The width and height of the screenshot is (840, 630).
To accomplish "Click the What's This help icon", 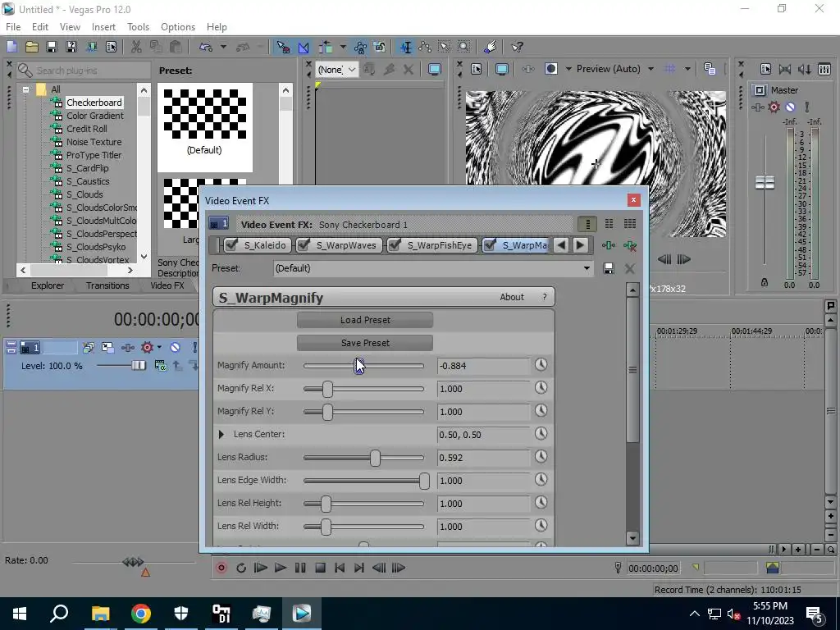I will [517, 47].
